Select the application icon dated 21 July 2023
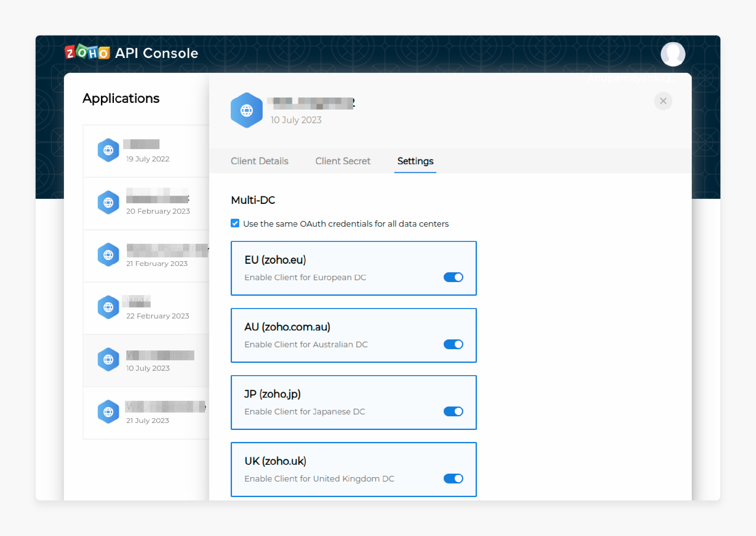The width and height of the screenshot is (756, 536). point(108,412)
